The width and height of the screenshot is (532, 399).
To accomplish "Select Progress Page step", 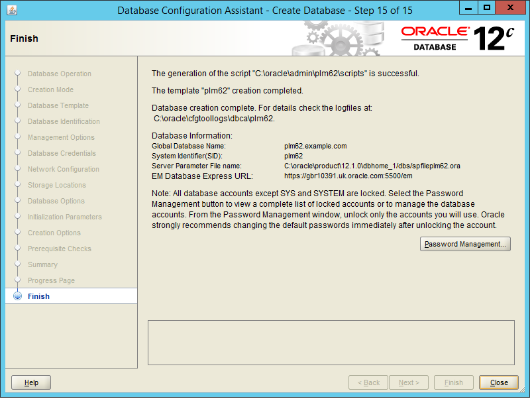I will click(x=51, y=280).
